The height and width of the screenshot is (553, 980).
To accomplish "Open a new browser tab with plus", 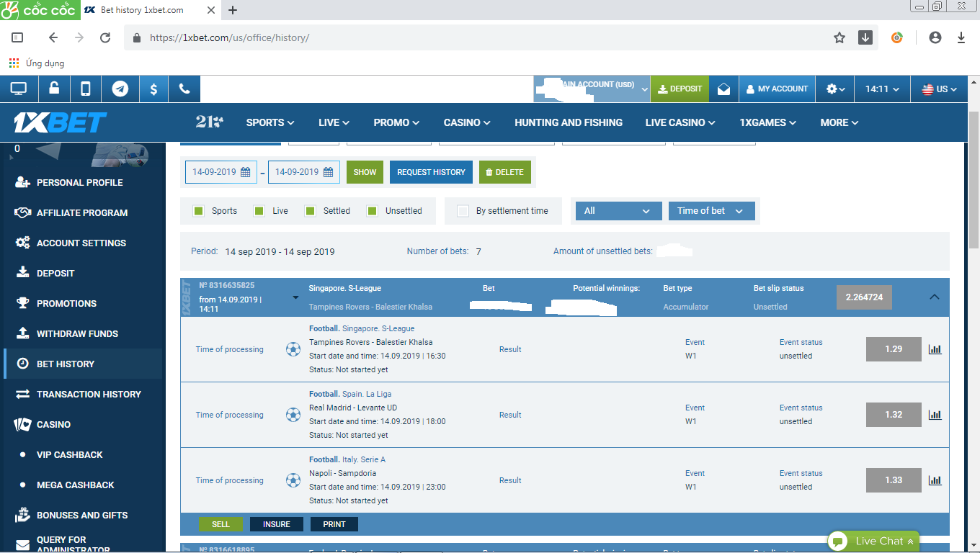I will [x=233, y=10].
